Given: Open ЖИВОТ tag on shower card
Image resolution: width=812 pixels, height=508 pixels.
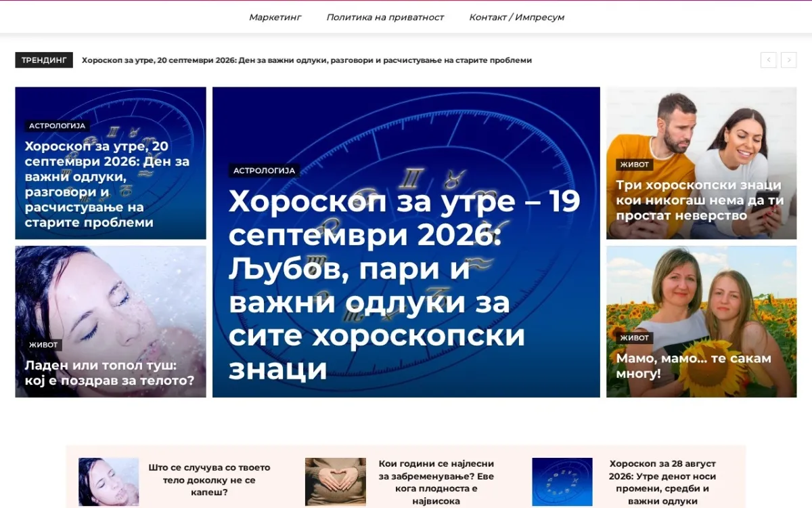Looking at the screenshot, I should 43,345.
